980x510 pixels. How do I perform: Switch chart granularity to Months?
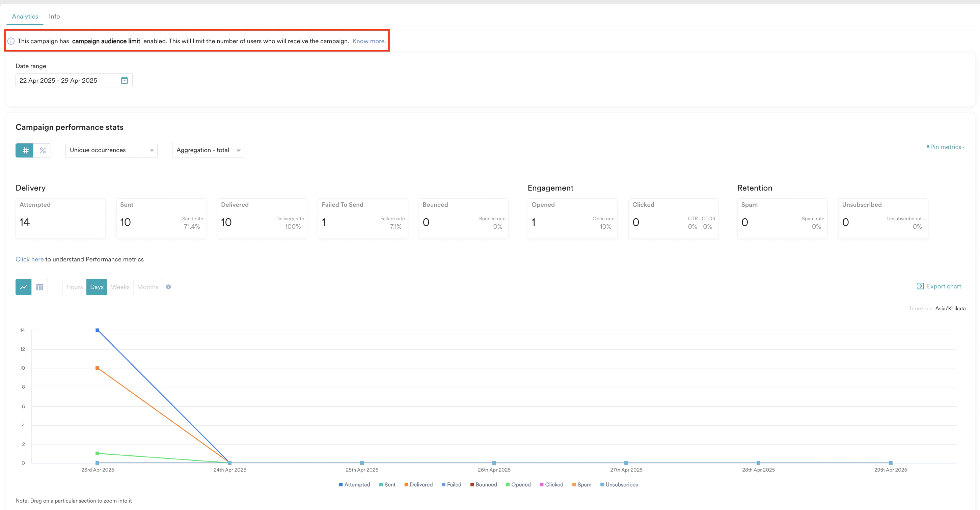pos(147,287)
